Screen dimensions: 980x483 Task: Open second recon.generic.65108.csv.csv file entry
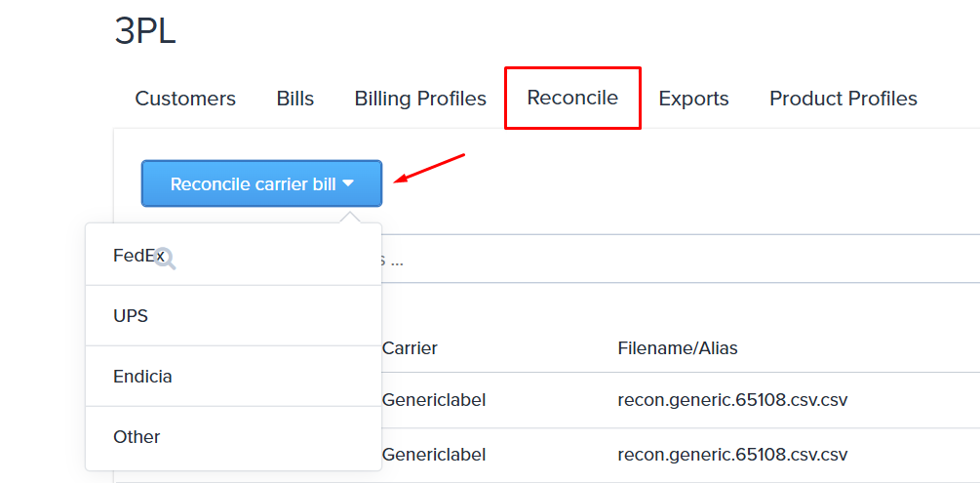coord(732,455)
